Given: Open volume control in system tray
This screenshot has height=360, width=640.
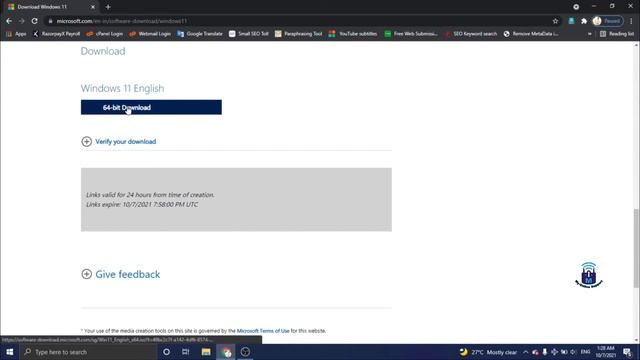Looking at the screenshot, I should tap(573, 352).
